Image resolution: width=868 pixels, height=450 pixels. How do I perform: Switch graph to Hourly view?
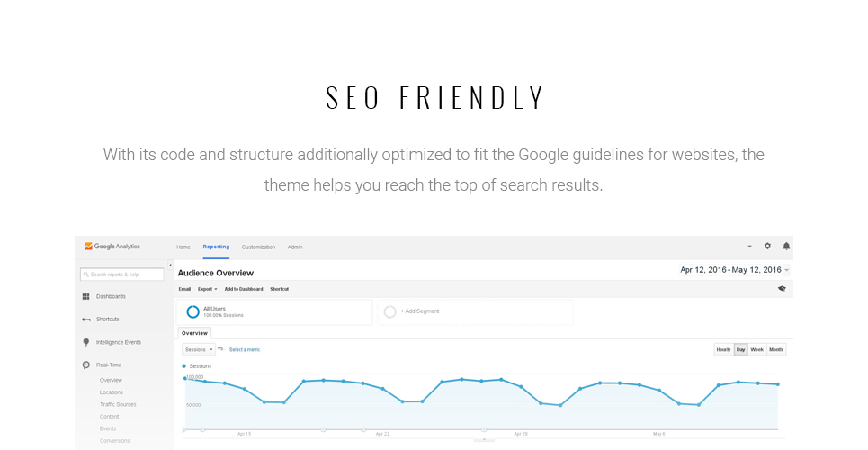pyautogui.click(x=723, y=350)
